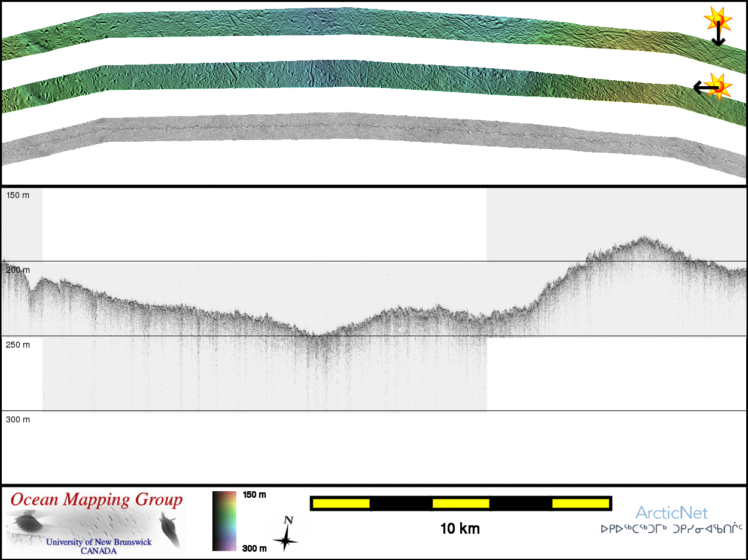The image size is (748, 560).
Task: Click the 250 m depth label in profile
Action: click(17, 345)
